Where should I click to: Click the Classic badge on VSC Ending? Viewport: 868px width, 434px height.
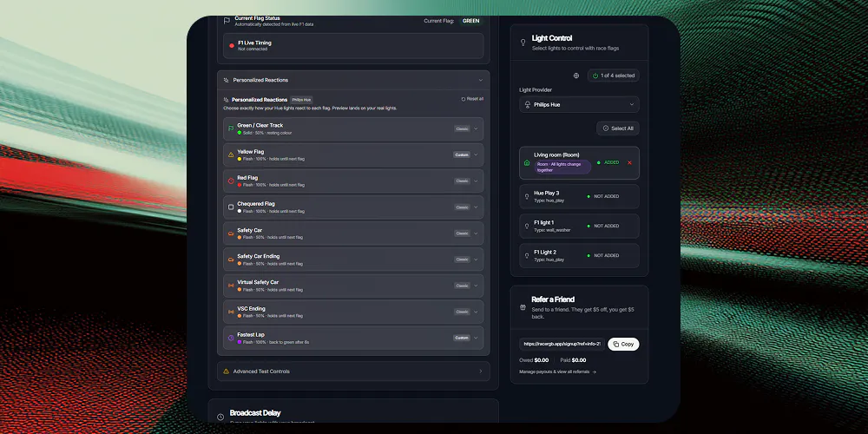click(x=463, y=312)
